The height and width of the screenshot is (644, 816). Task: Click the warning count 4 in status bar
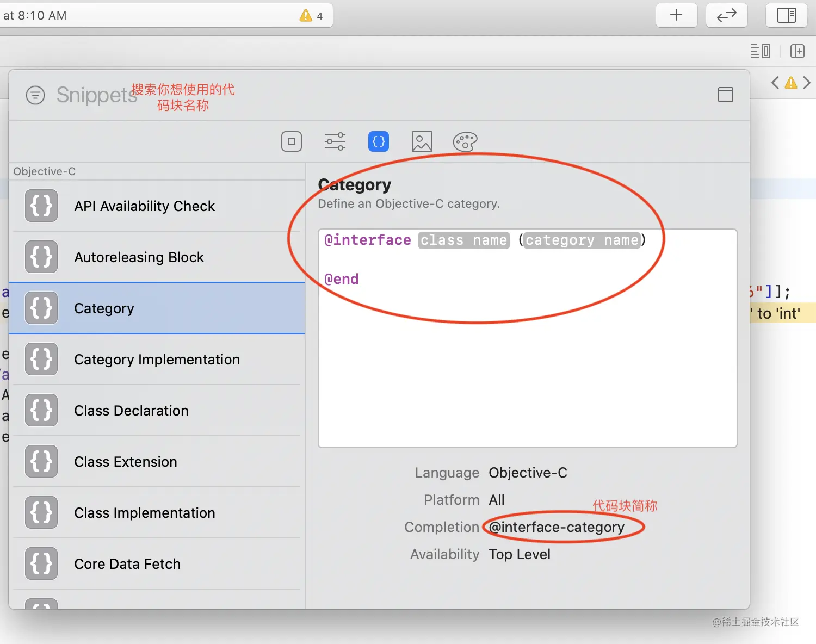[x=320, y=16]
